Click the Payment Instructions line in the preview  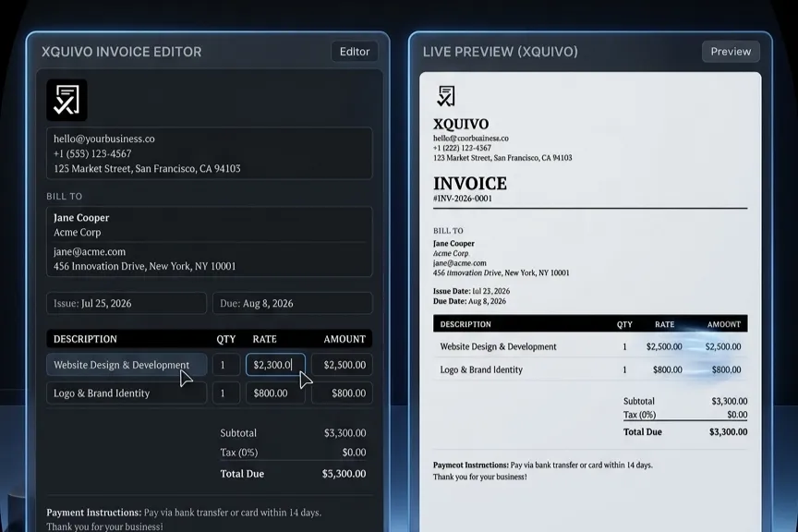(x=542, y=465)
